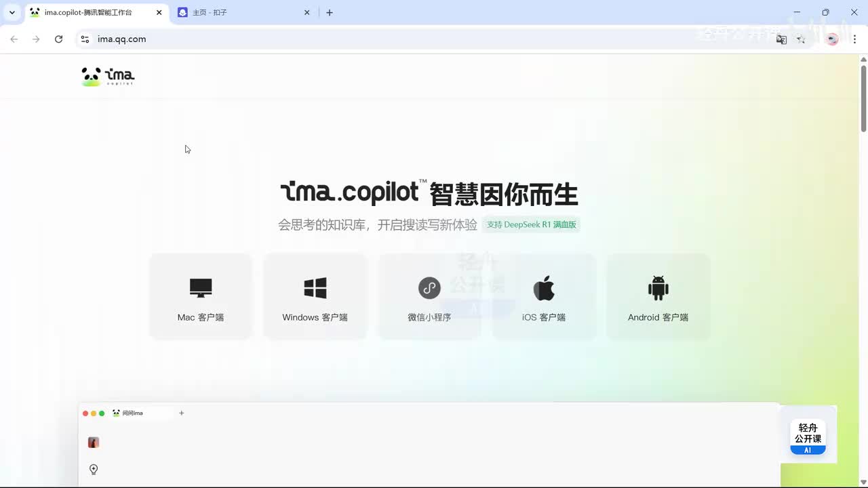Click the user avatar in ima preview
Image resolution: width=868 pixels, height=488 pixels.
point(94,443)
